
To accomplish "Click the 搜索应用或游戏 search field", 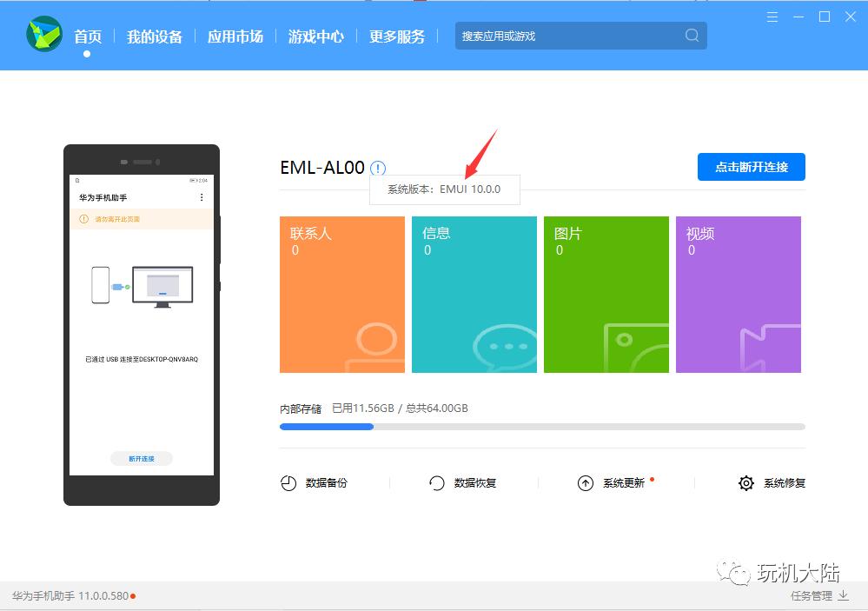I will [565, 36].
